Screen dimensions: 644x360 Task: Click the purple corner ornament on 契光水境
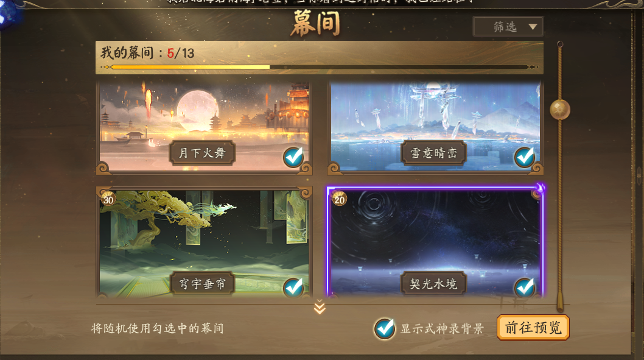(x=539, y=189)
